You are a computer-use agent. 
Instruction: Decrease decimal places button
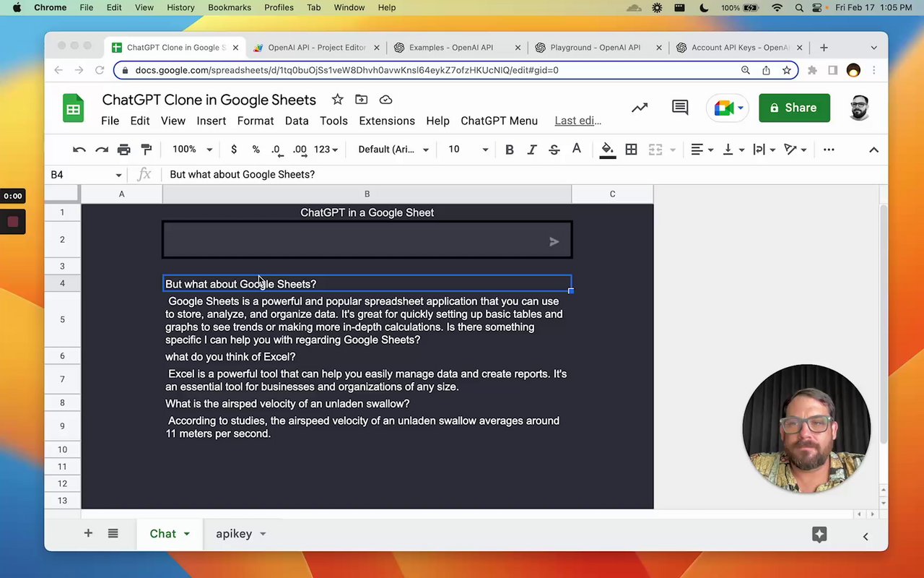coord(276,150)
